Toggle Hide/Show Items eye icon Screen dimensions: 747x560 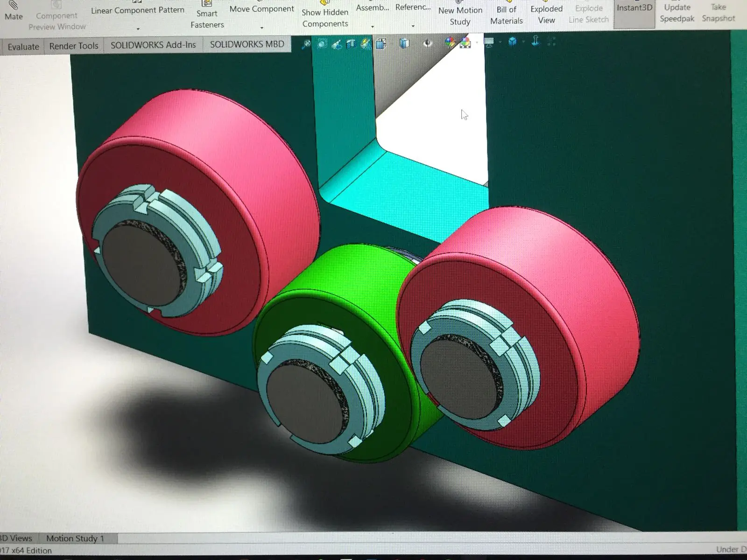tap(427, 43)
